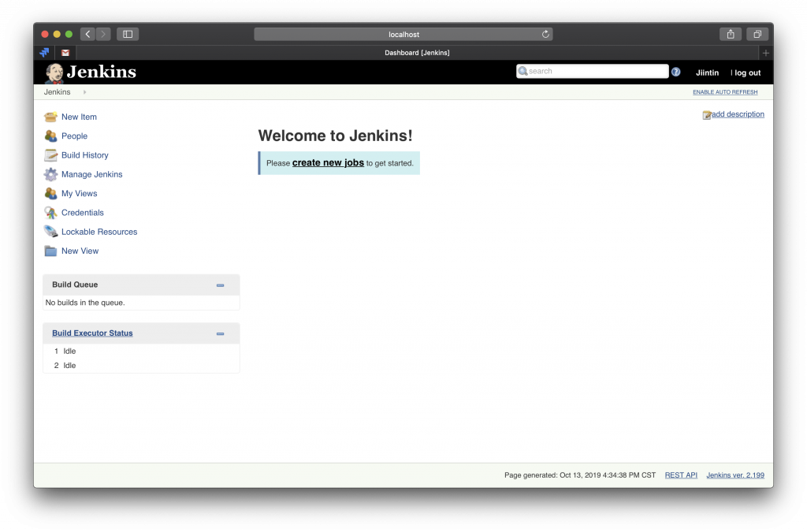Click the Safari forward arrow
This screenshot has width=807, height=532.
103,34
